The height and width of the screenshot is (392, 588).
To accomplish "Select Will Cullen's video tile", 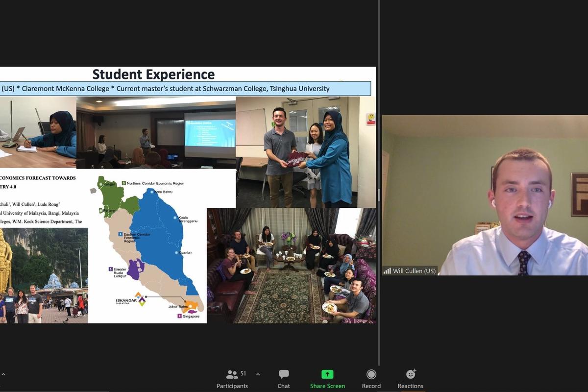I will tap(485, 195).
